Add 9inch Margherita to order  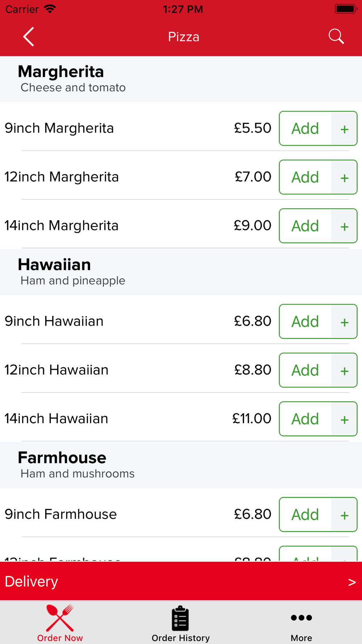pos(305,129)
